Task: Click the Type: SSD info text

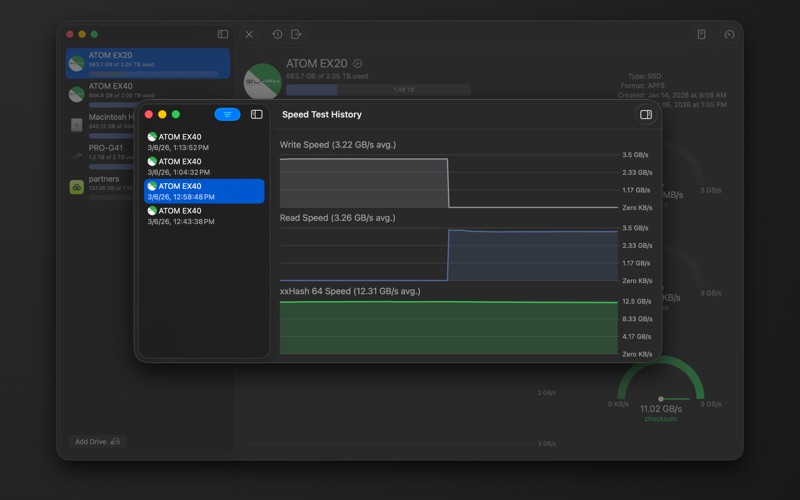Action: tap(644, 76)
